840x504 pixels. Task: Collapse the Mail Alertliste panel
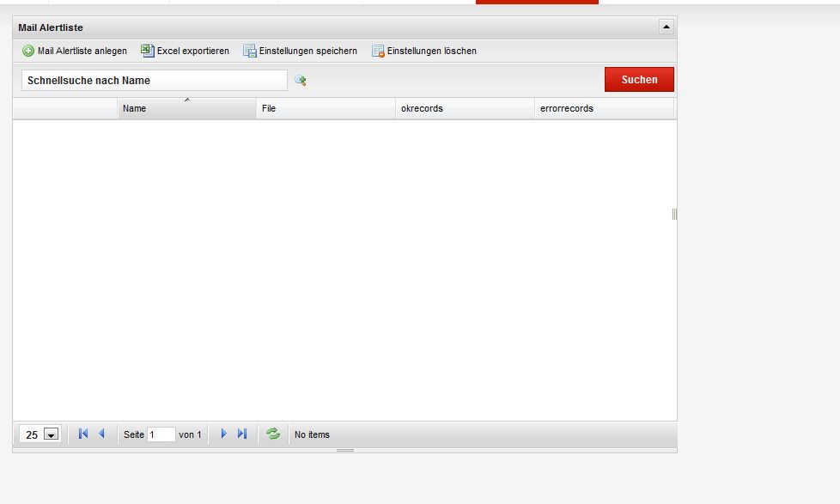[667, 27]
